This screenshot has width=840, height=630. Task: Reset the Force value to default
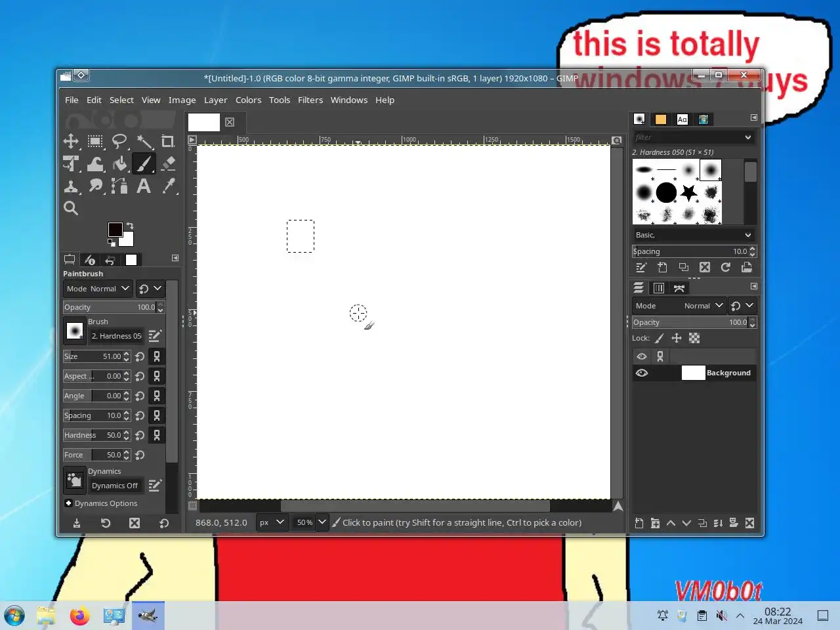140,455
